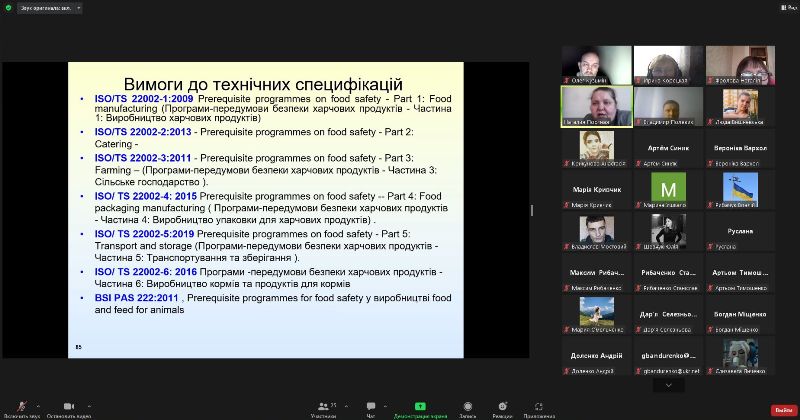
Task: Click ISO/ TS 22002-6: 2016 on the slide
Action: [x=145, y=272]
